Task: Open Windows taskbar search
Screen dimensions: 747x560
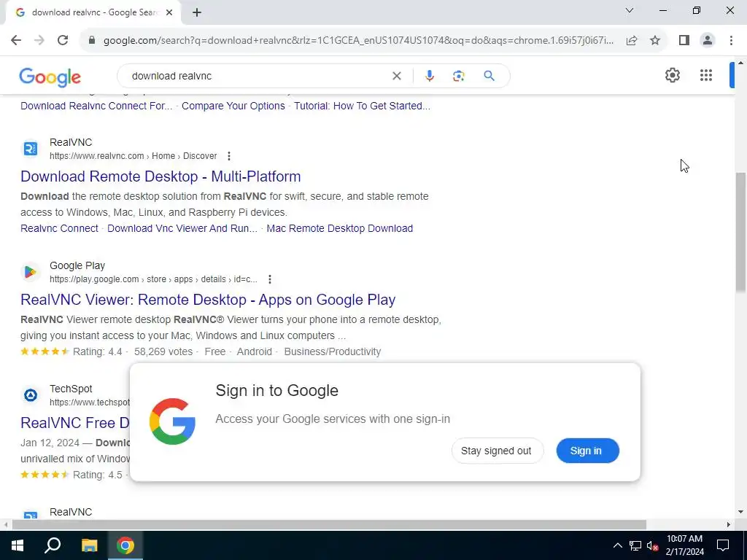Action: [53, 545]
